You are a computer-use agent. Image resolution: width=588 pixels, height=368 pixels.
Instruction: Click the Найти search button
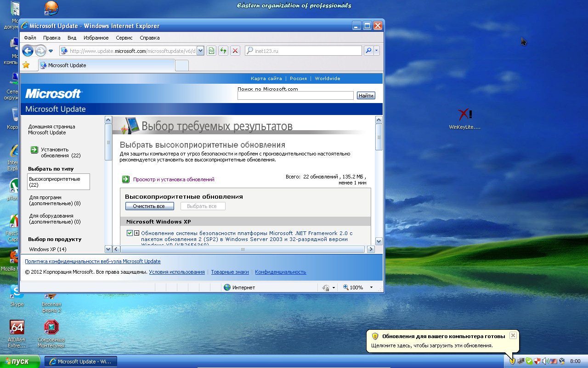tap(366, 96)
